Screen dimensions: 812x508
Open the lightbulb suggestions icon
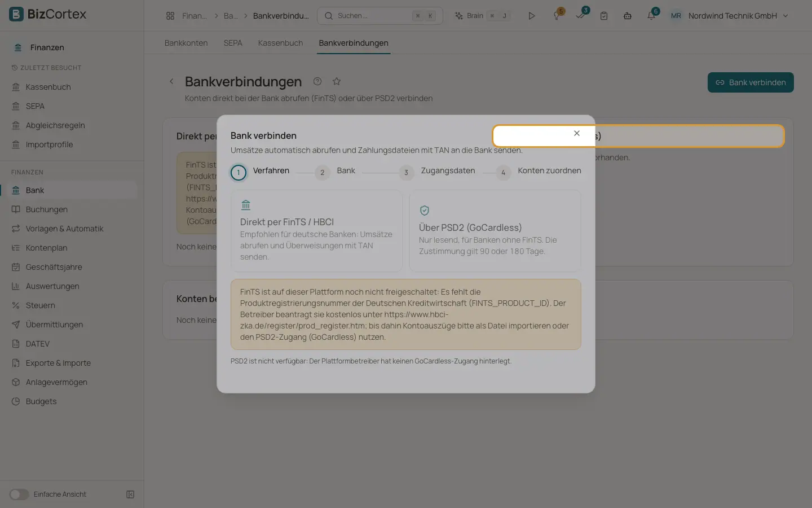click(557, 16)
